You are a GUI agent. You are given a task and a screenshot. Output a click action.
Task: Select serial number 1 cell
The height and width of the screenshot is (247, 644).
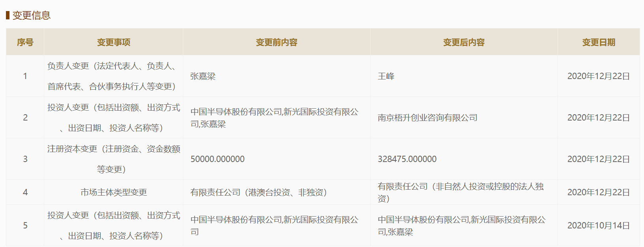(25, 76)
